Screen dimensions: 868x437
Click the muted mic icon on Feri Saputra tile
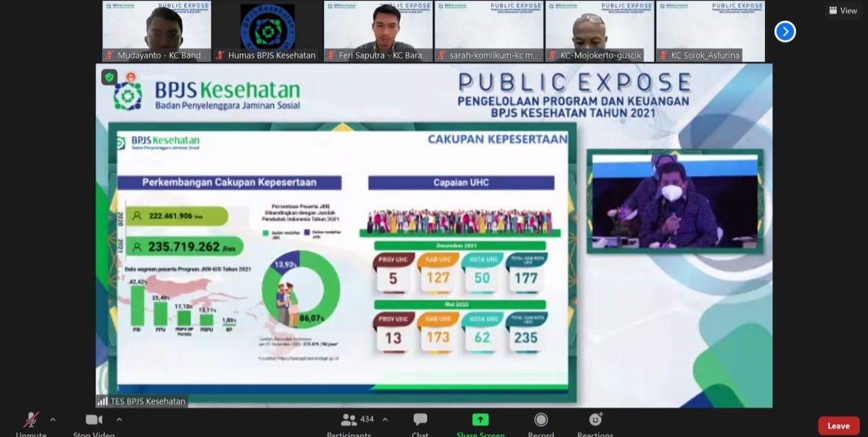pos(331,56)
